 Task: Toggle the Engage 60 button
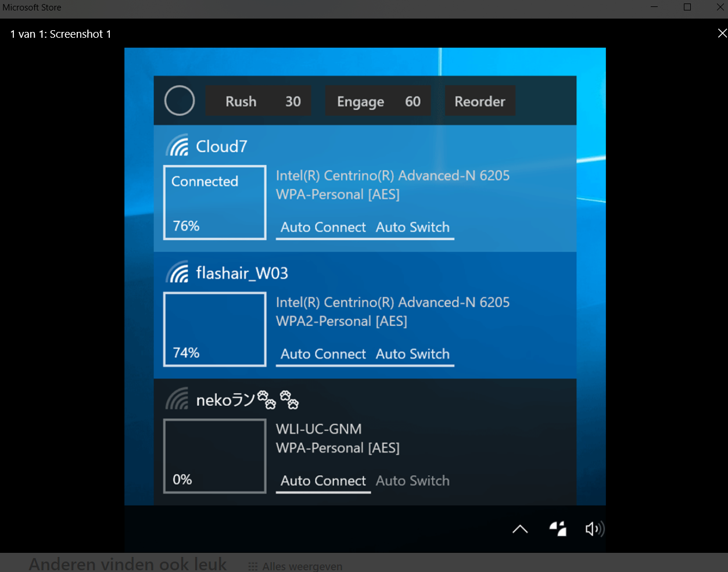378,102
